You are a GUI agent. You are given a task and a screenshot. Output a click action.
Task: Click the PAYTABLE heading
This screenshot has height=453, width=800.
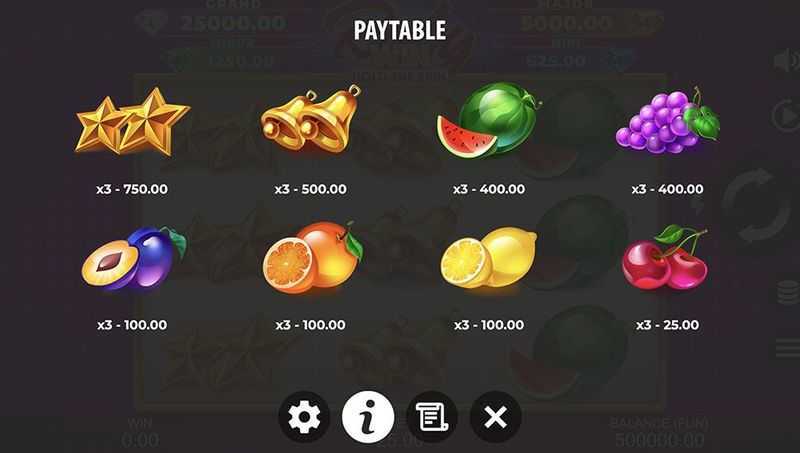coord(400,31)
